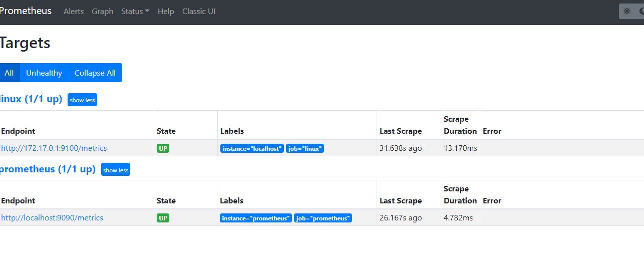The width and height of the screenshot is (644, 254).
Task: Click the UP badge for prometheus target
Action: (x=163, y=218)
